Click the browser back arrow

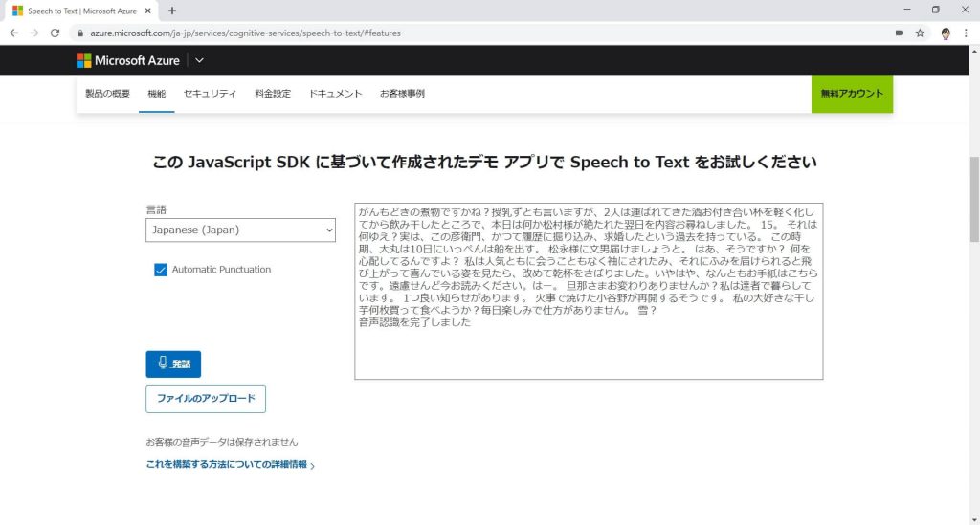[x=13, y=33]
